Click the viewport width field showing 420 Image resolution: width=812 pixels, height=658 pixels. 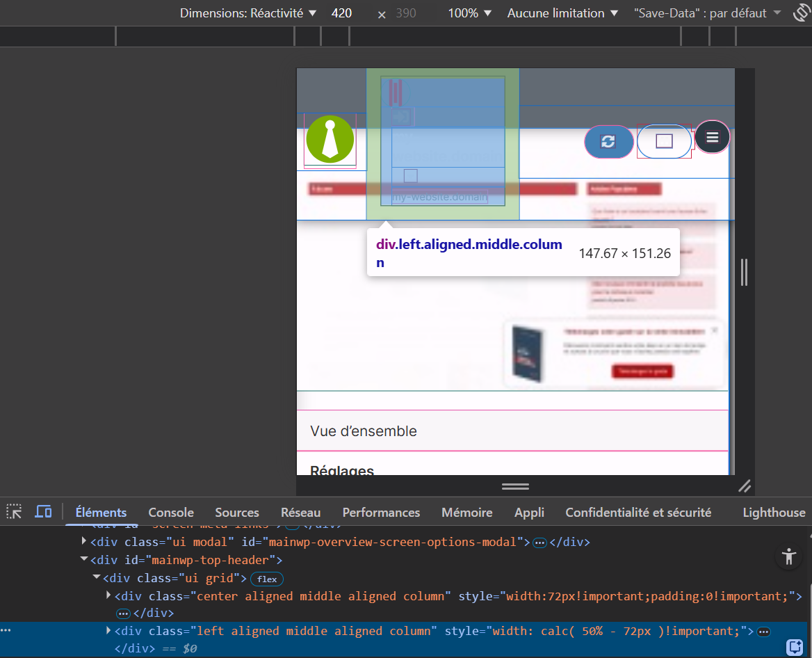341,13
